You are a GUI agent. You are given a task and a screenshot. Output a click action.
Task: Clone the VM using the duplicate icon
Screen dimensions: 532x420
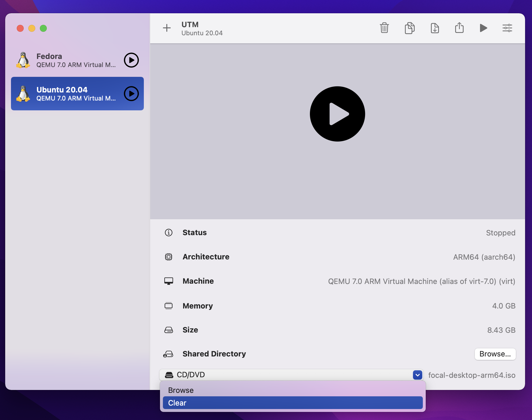410,28
